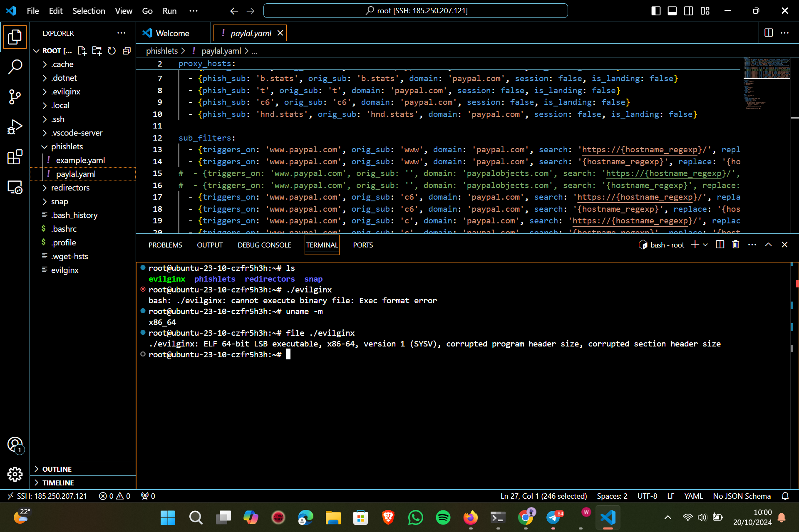
Task: Open notifications bell in status bar
Action: tap(785, 496)
